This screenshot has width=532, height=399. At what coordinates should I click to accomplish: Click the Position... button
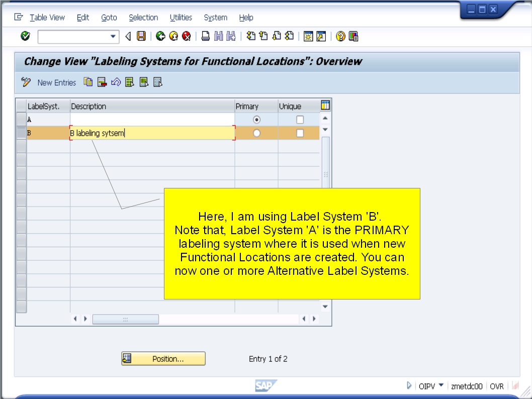[163, 358]
